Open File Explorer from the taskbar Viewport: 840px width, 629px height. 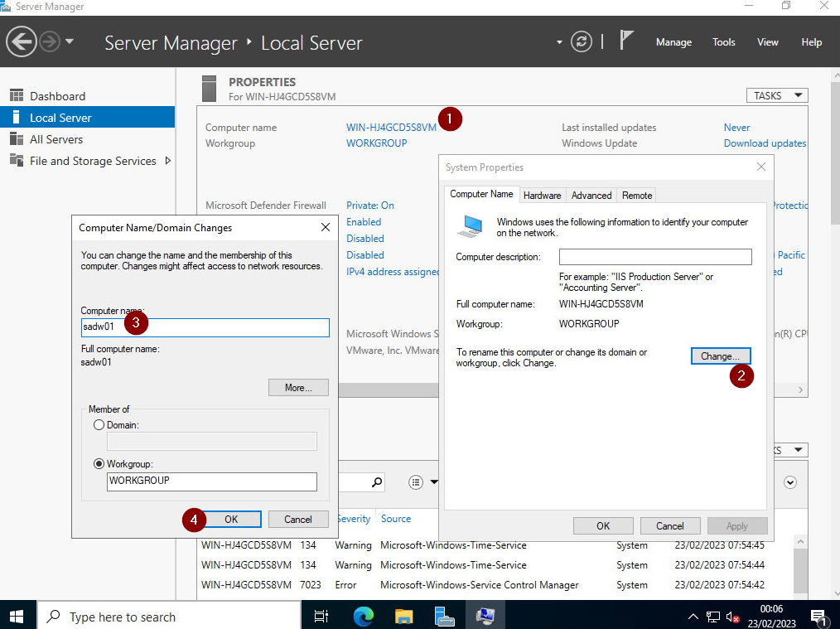pyautogui.click(x=404, y=616)
